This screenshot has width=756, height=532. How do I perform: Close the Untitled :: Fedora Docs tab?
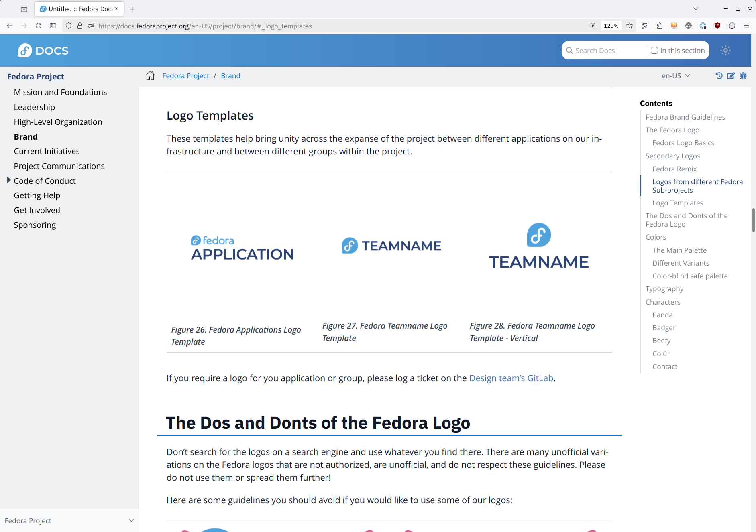click(116, 9)
